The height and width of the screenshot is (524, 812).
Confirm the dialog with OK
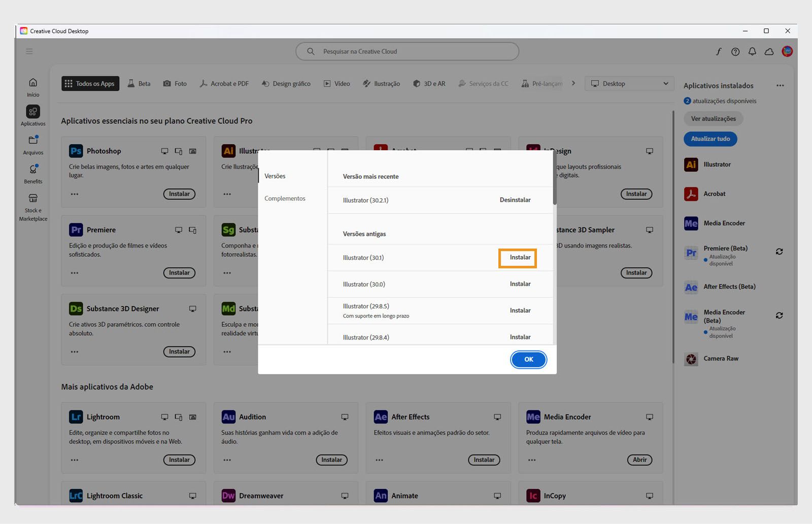click(528, 359)
